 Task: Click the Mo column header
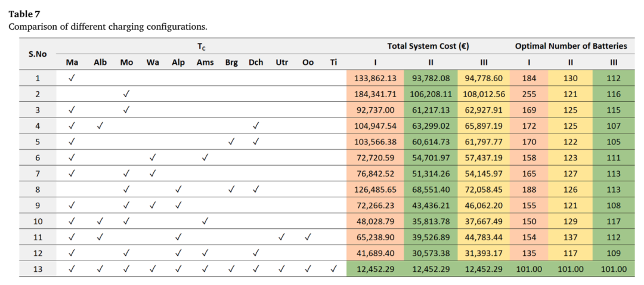pos(126,63)
